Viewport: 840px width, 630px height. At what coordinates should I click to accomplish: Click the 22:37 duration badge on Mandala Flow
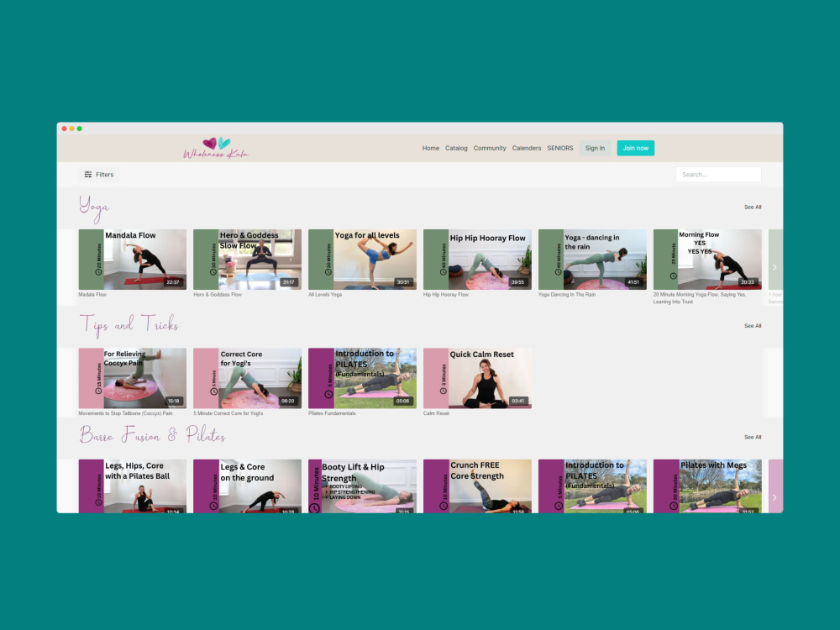[173, 282]
